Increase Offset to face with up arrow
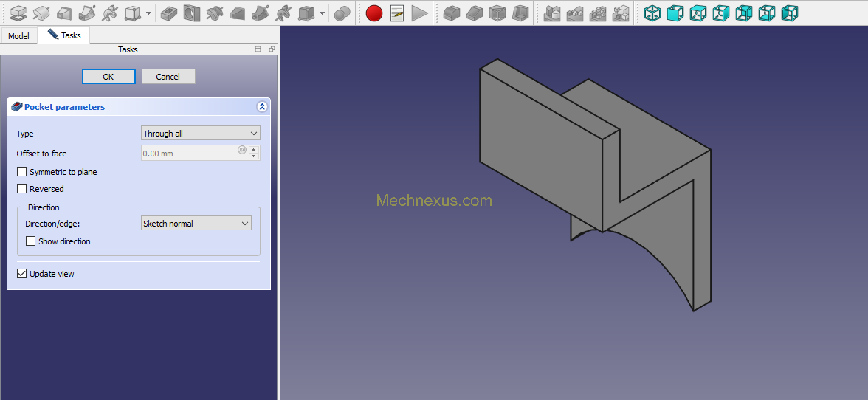The height and width of the screenshot is (400, 868). [254, 149]
